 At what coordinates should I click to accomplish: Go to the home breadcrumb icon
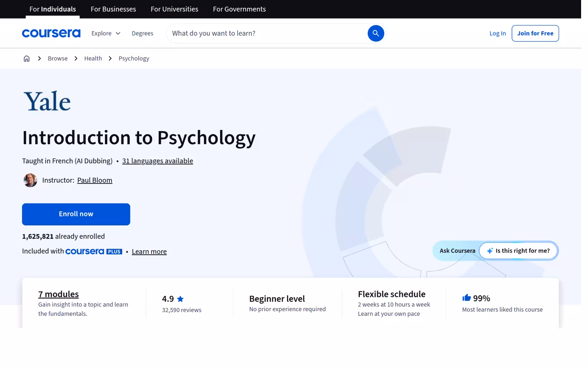pos(26,58)
